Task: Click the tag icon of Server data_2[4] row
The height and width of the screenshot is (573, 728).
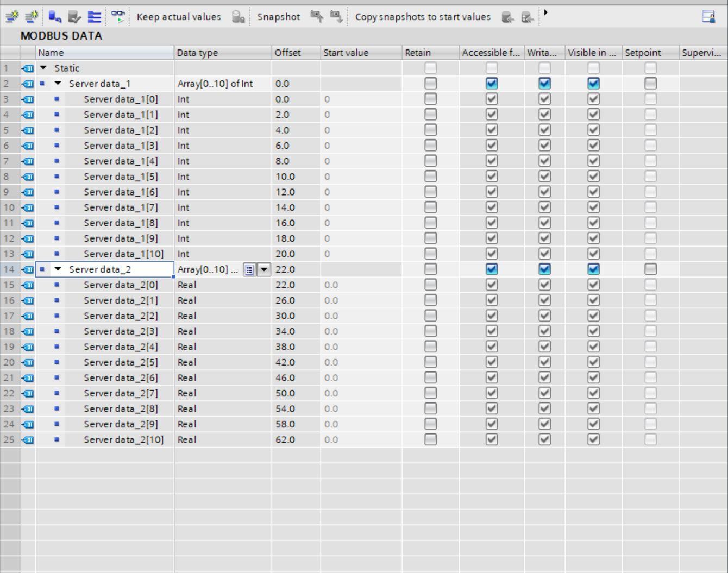Action: (x=27, y=347)
